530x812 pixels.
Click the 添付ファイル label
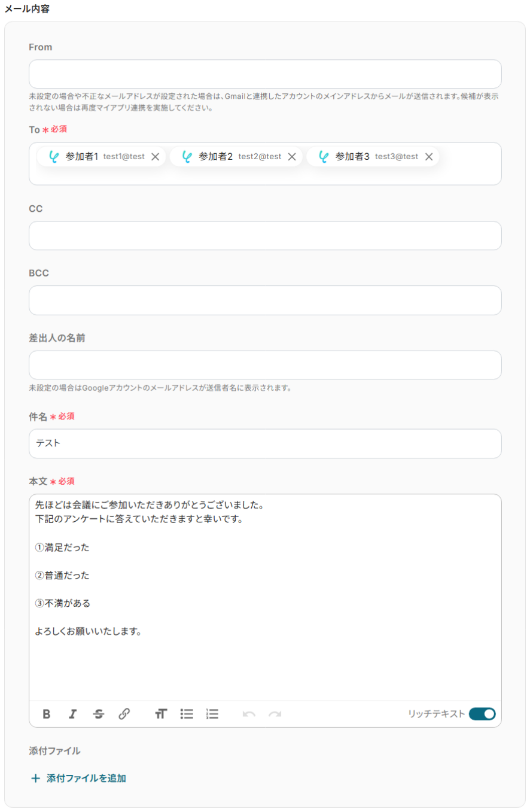[54, 750]
